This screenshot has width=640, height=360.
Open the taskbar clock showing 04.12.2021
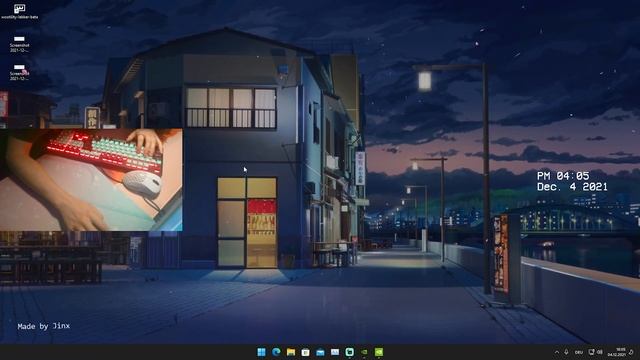[617, 352]
